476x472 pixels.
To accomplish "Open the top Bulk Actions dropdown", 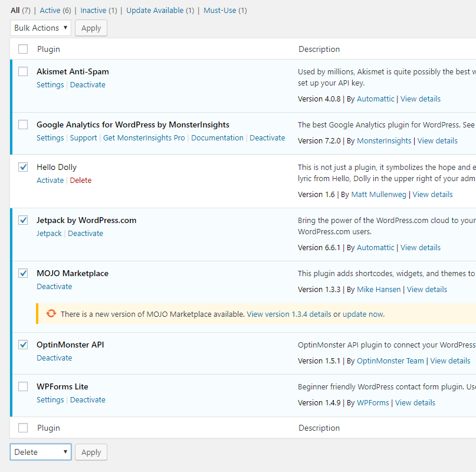I will 41,28.
